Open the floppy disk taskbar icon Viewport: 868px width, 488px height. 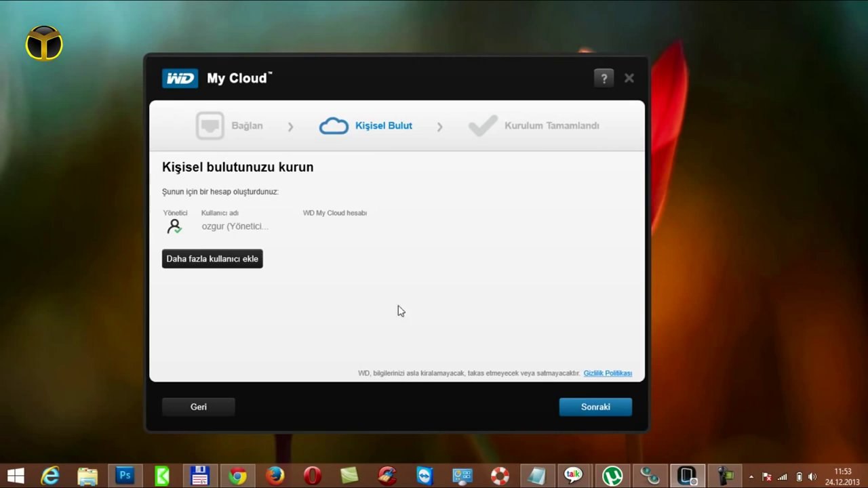point(199,476)
